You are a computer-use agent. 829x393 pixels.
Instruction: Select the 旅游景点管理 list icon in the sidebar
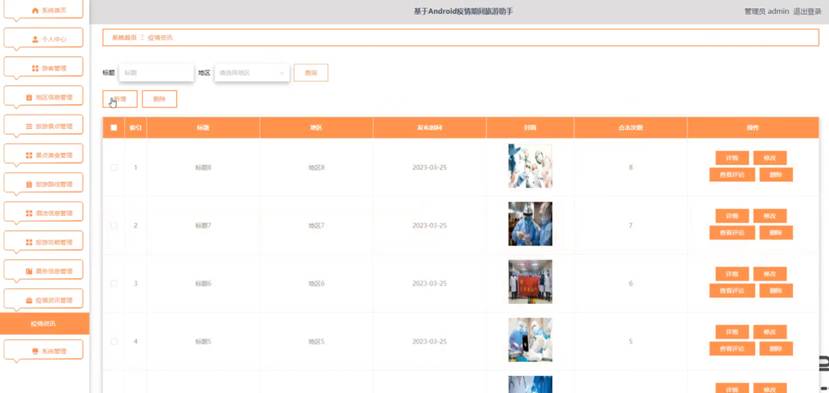click(x=29, y=126)
